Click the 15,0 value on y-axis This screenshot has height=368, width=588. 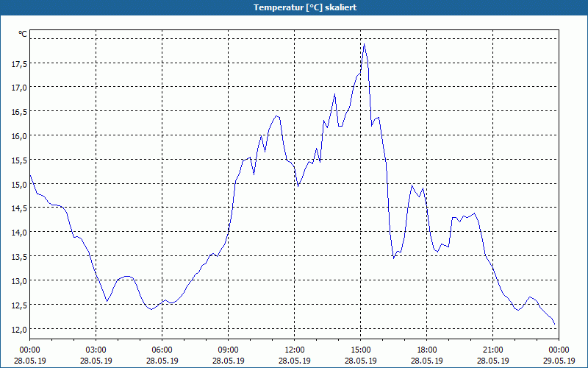(x=19, y=184)
